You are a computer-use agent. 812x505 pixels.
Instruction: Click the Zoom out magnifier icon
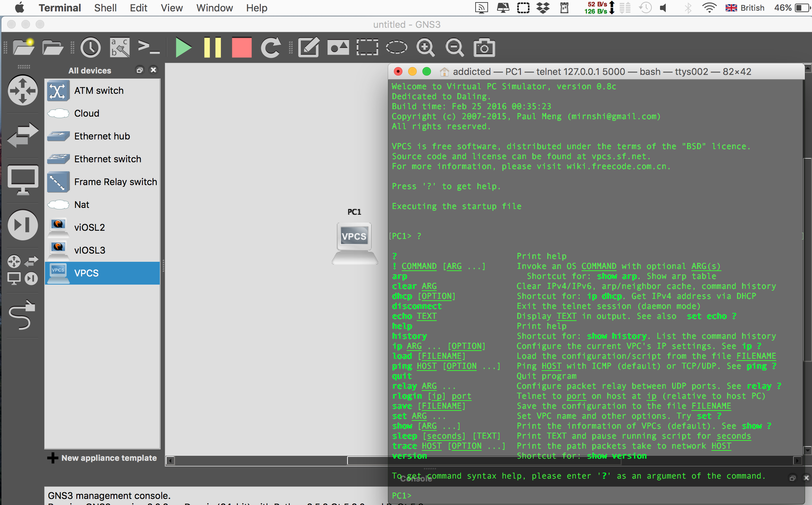click(x=455, y=47)
